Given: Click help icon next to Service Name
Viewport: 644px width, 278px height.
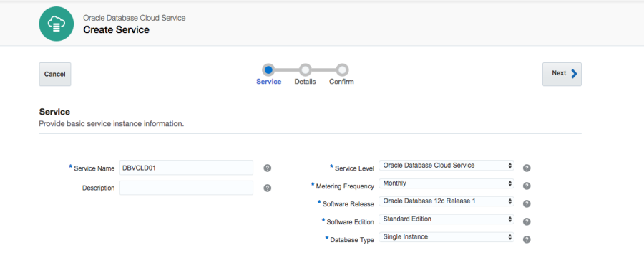Looking at the screenshot, I should pyautogui.click(x=268, y=168).
